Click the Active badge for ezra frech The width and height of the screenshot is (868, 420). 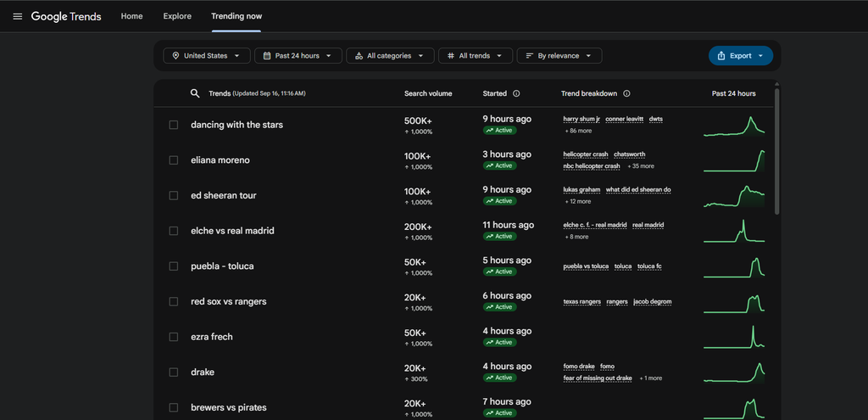click(x=499, y=343)
